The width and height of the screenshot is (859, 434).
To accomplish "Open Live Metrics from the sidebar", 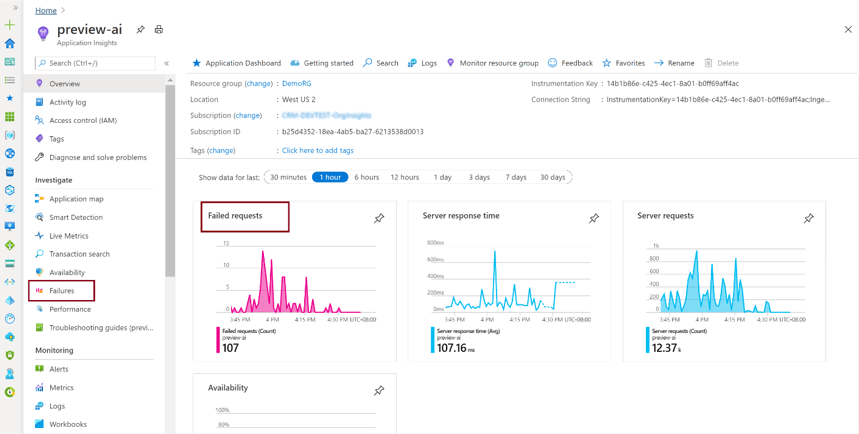I will pyautogui.click(x=68, y=236).
